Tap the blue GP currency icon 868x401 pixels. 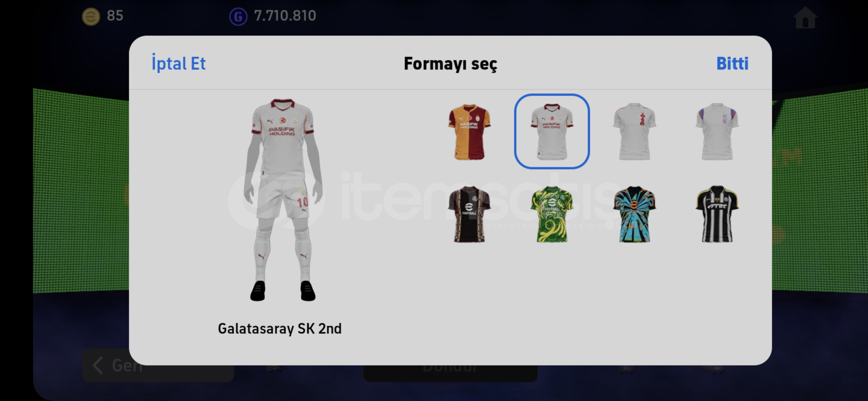pyautogui.click(x=238, y=16)
